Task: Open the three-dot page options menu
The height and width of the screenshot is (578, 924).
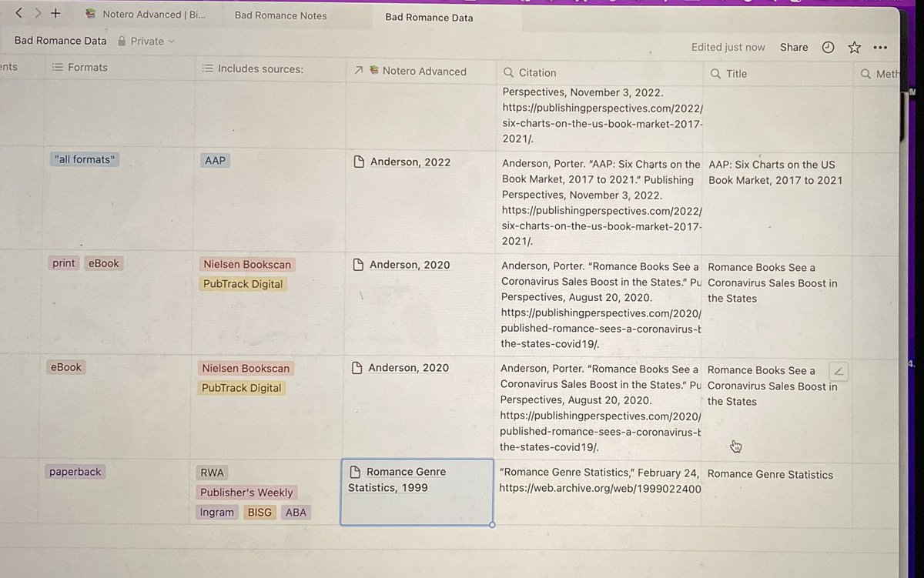Action: coord(880,48)
